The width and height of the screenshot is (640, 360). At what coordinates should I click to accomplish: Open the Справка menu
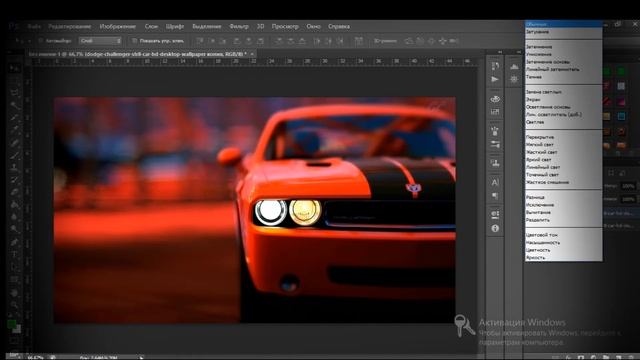point(339,27)
